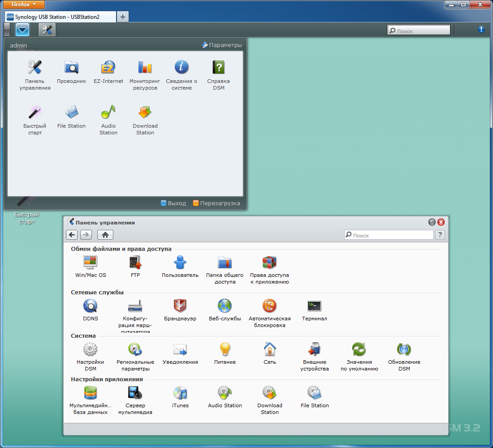Open a new browser tab
This screenshot has height=448, width=493.
(x=123, y=17)
